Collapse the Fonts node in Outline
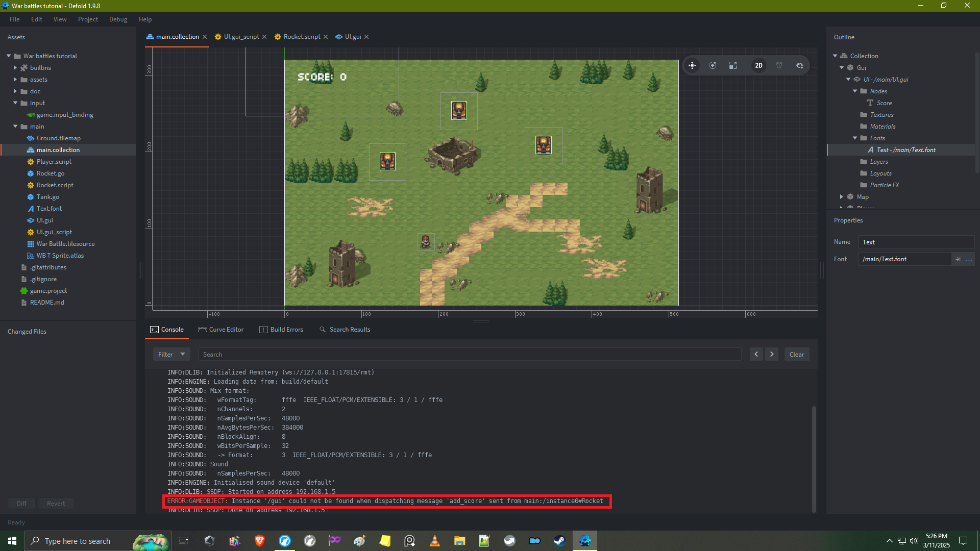The image size is (980, 551). [855, 138]
